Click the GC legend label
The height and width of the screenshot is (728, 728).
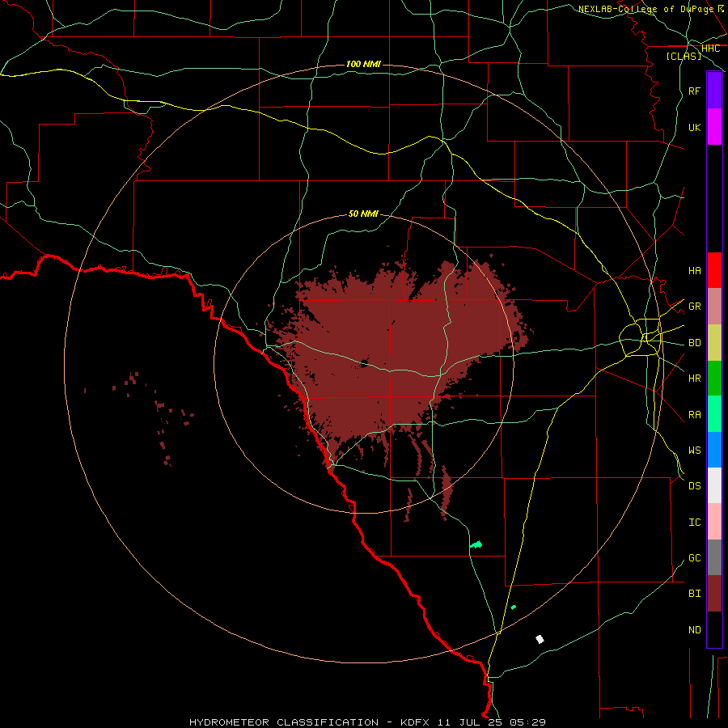694,558
